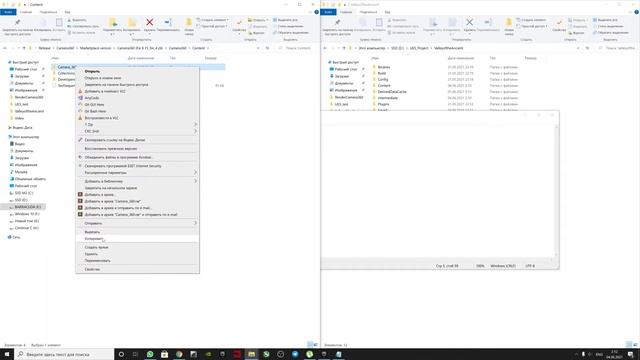Click the Notepad window vertical scrollbar

coord(556,191)
